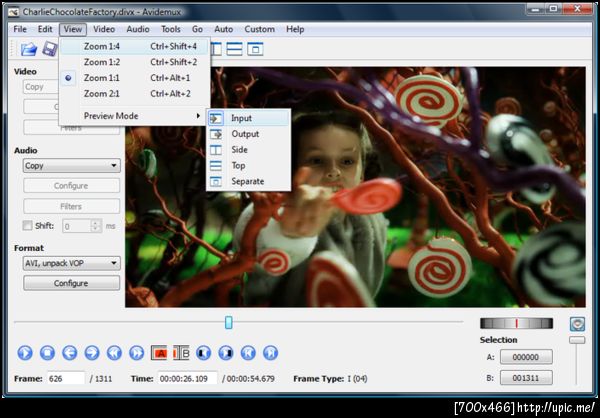600x418 pixels.
Task: Close the open View menu
Action: tap(73, 29)
